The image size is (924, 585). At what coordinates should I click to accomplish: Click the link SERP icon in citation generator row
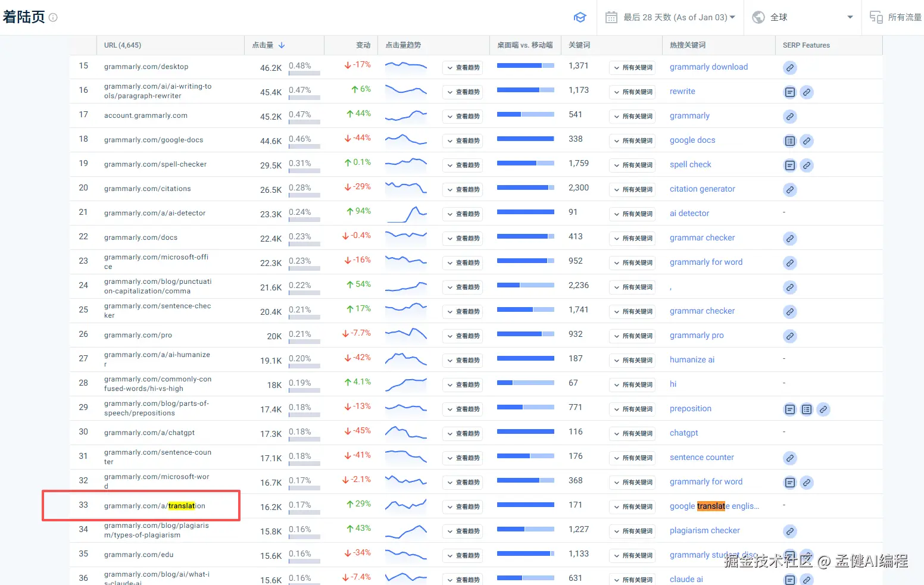coord(789,190)
